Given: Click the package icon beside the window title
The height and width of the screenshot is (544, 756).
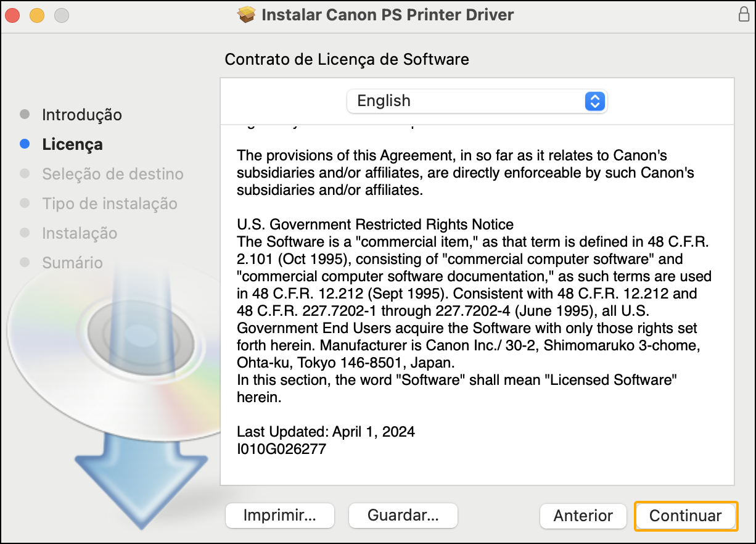Looking at the screenshot, I should [246, 15].
